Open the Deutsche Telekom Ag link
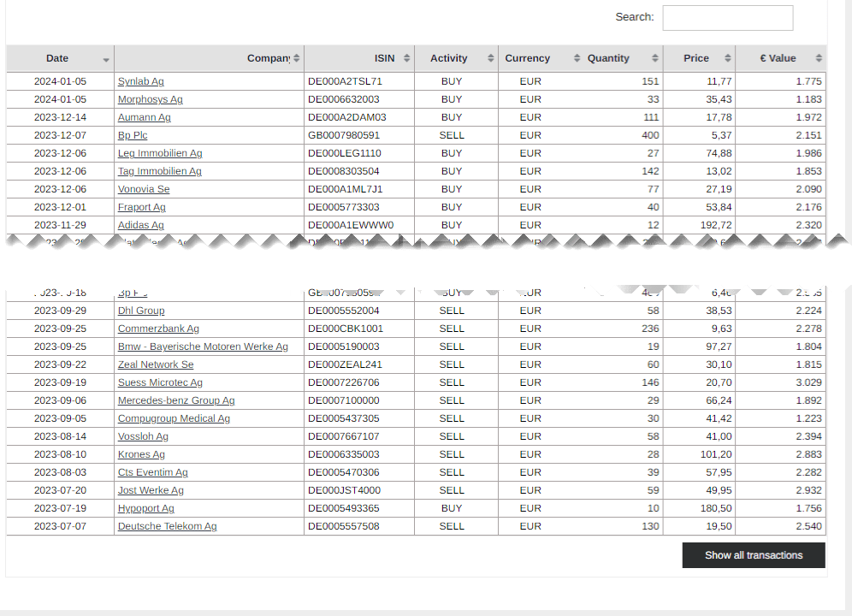The height and width of the screenshot is (616, 852). pos(167,526)
